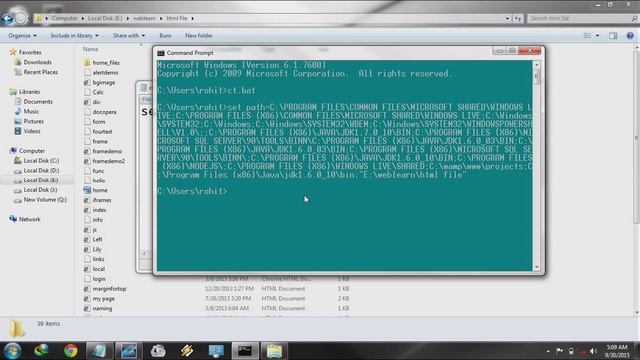640x360 pixels.
Task: Select the my page file
Action: [x=103, y=298]
